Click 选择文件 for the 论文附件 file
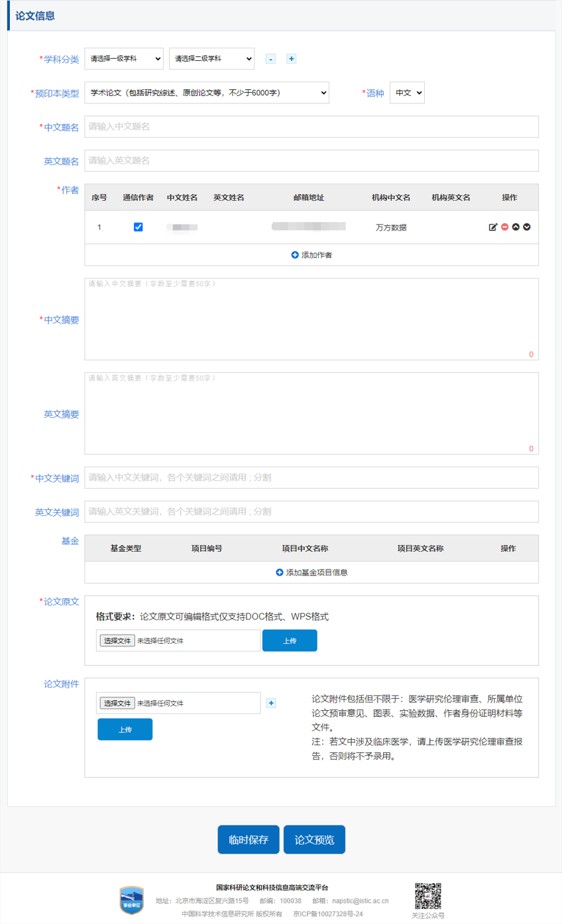This screenshot has height=924, width=562. [117, 703]
